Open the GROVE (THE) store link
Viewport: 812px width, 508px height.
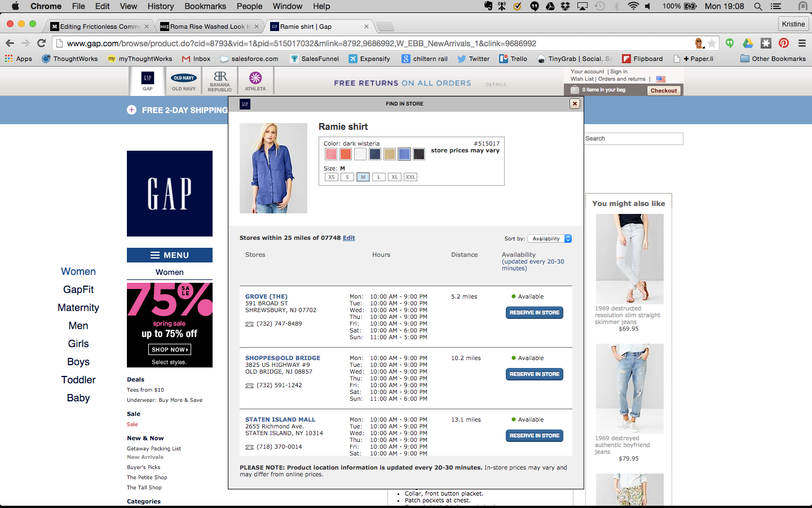tap(266, 297)
